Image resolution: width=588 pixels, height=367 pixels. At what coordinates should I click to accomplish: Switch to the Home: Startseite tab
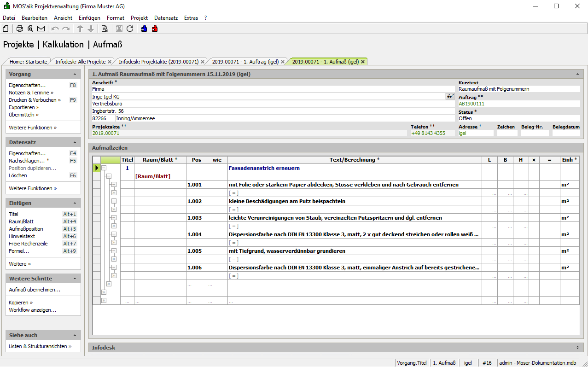click(28, 62)
